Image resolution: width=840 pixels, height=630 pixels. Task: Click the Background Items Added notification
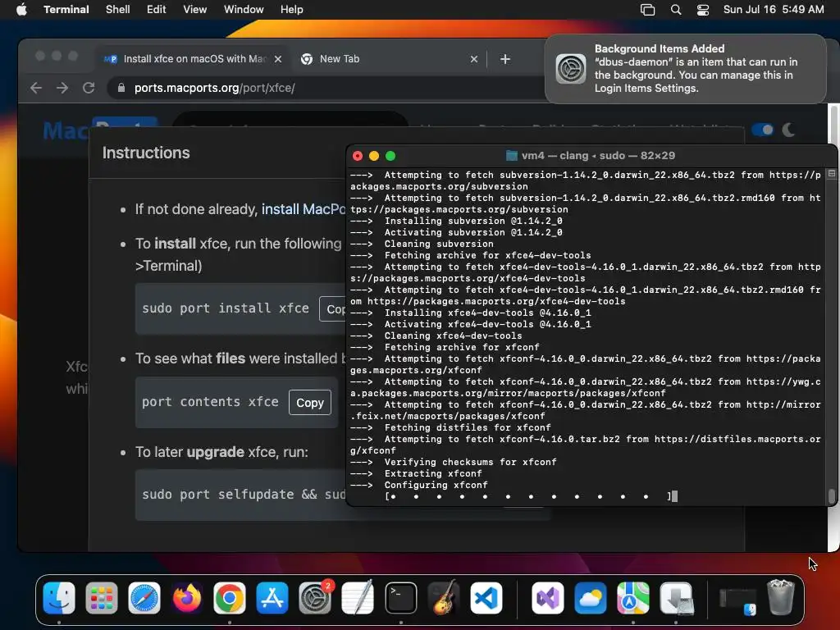pos(686,69)
